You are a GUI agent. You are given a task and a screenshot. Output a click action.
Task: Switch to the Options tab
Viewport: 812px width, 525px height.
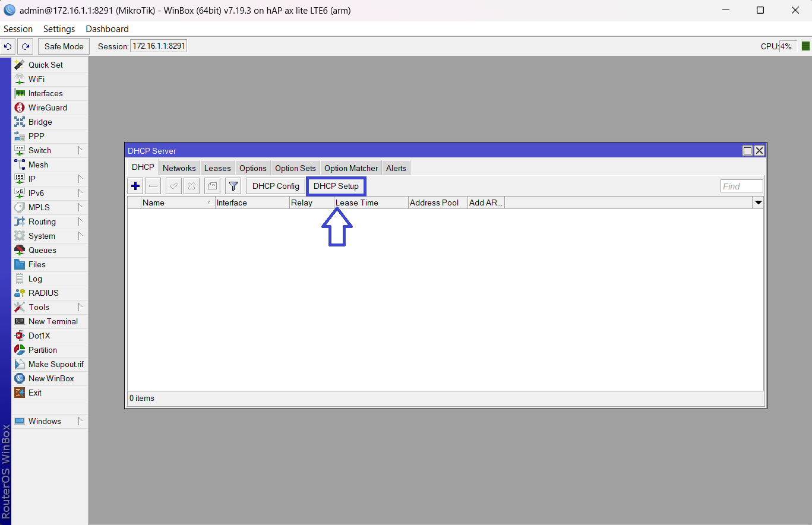[x=253, y=168]
